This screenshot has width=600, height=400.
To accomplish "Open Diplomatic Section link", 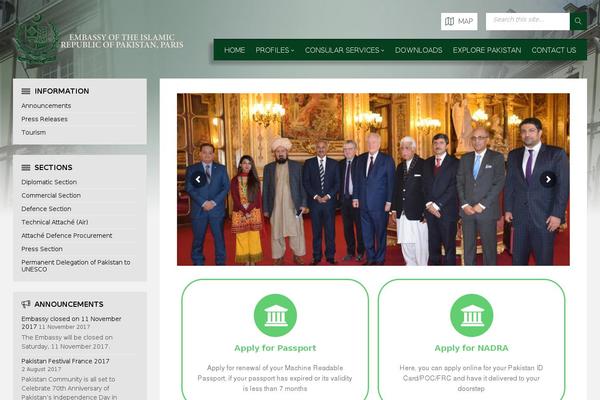I will (x=49, y=182).
